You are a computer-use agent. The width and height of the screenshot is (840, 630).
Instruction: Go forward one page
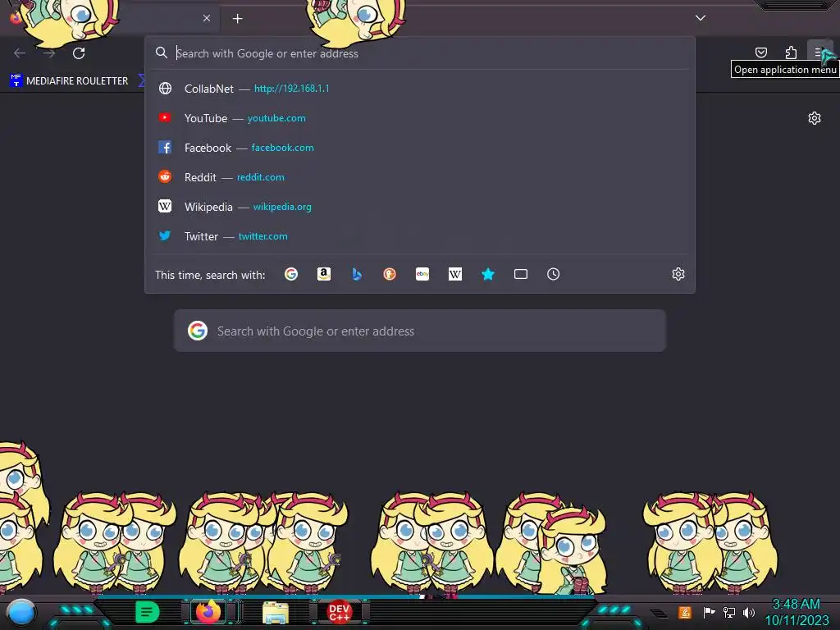(x=49, y=53)
